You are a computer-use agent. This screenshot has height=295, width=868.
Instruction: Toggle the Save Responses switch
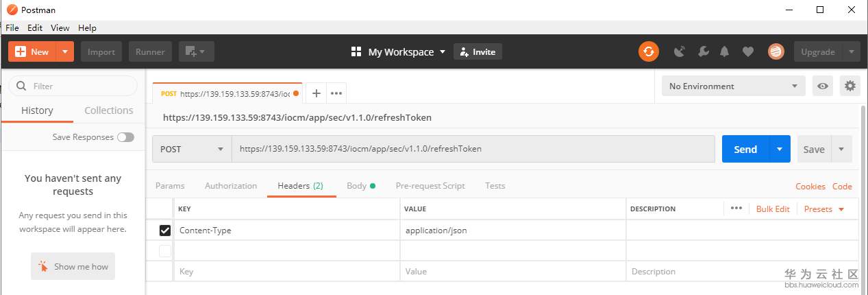[125, 137]
